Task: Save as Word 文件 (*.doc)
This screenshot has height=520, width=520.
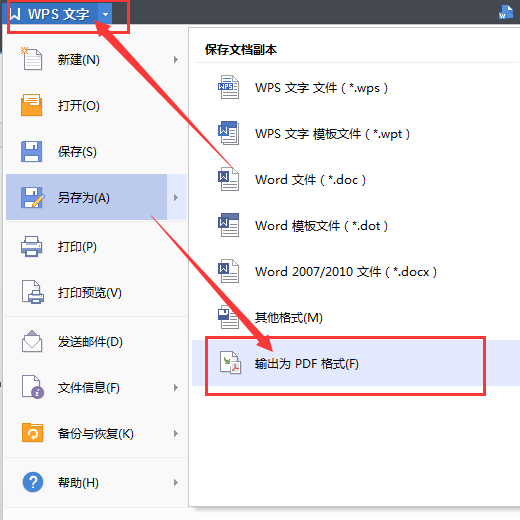Action: point(356,180)
